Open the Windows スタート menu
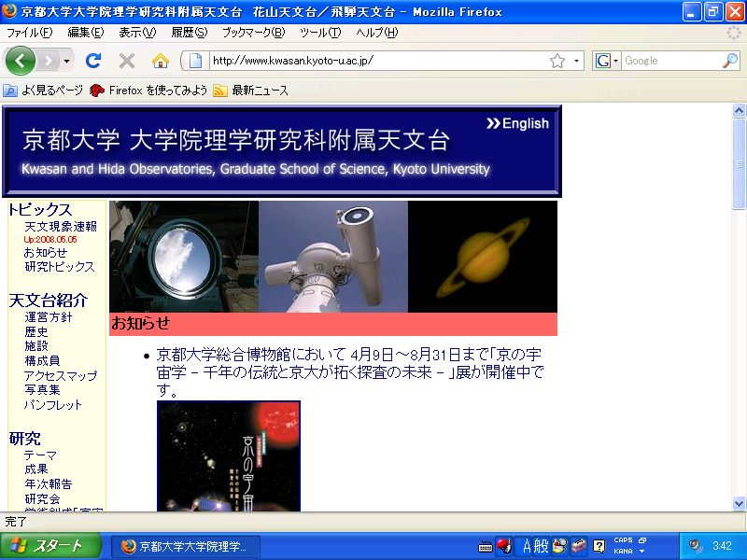 [x=50, y=546]
